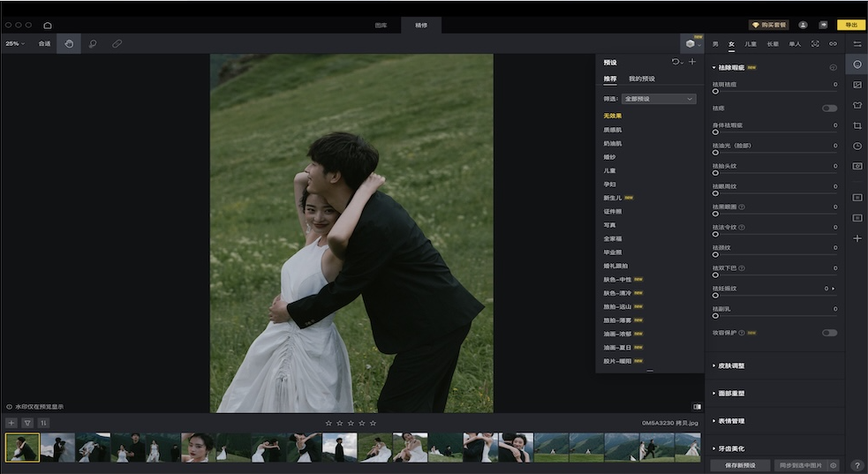Click the link chain icon in gender tabs
868x474 pixels.
click(833, 44)
